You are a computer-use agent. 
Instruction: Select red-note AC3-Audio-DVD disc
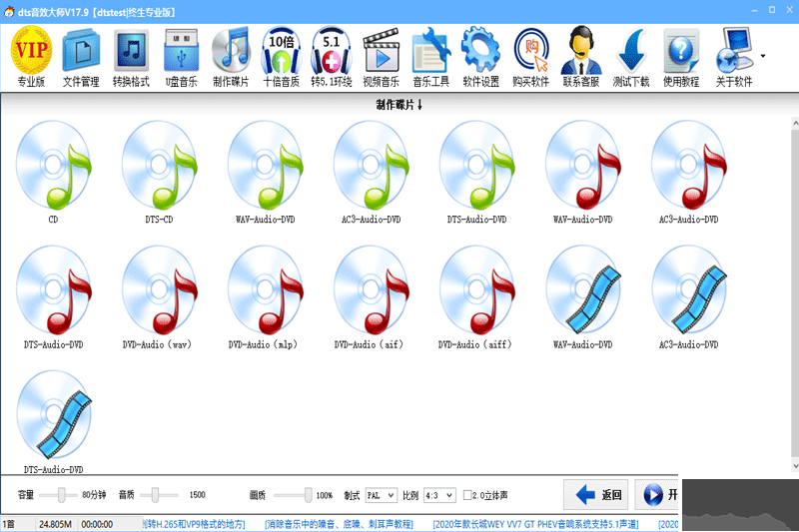click(689, 172)
